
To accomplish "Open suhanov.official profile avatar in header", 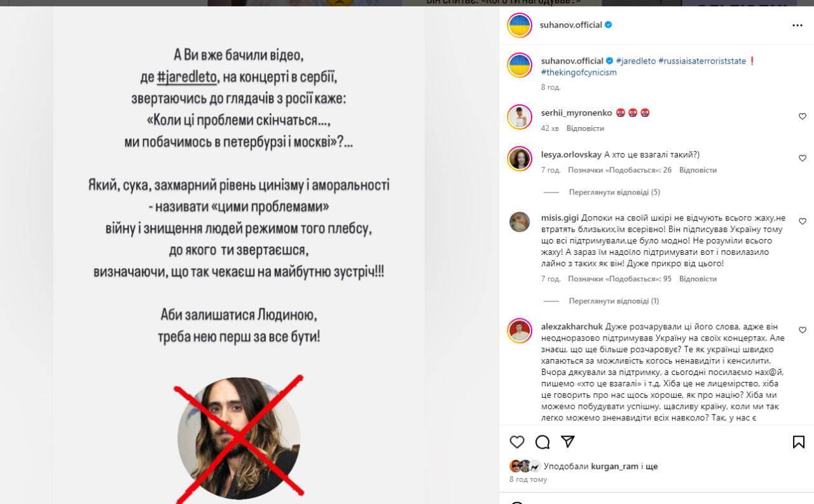I will click(520, 25).
